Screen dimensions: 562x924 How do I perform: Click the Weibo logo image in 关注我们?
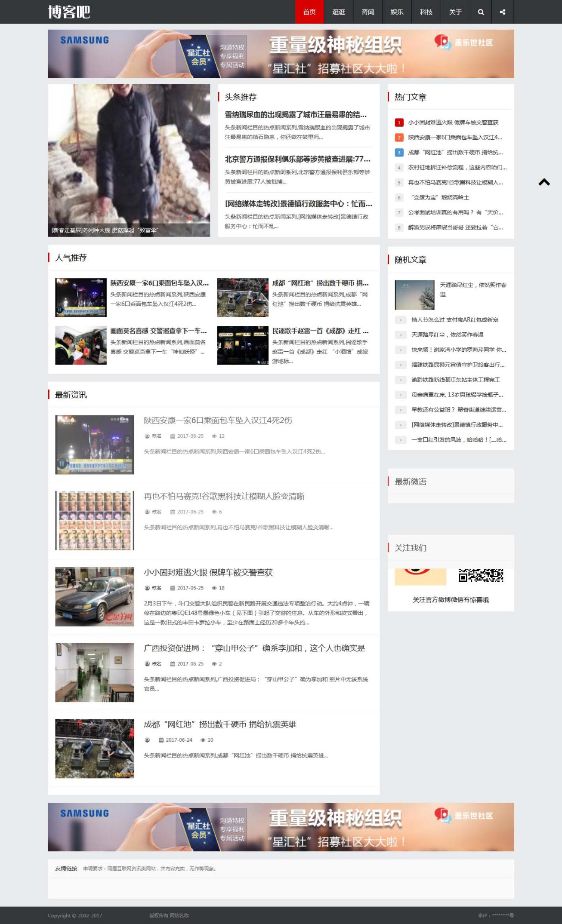pos(420,576)
